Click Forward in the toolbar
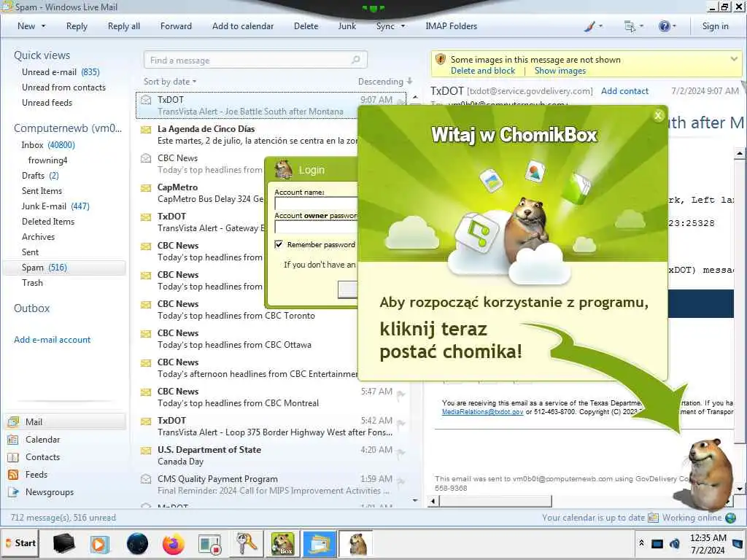 click(176, 27)
